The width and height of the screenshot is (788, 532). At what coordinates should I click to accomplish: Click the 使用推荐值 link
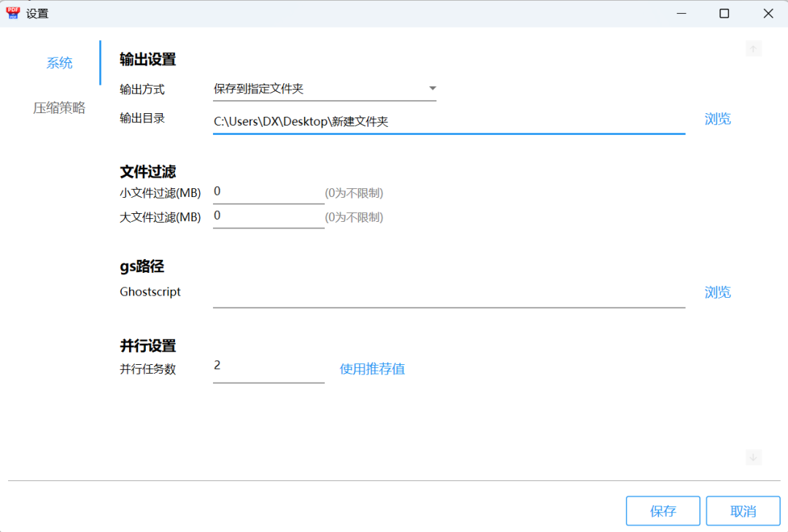pos(373,369)
